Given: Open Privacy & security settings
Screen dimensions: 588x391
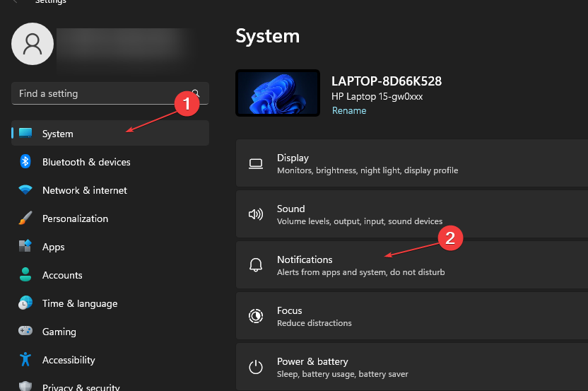Looking at the screenshot, I should [x=110, y=385].
